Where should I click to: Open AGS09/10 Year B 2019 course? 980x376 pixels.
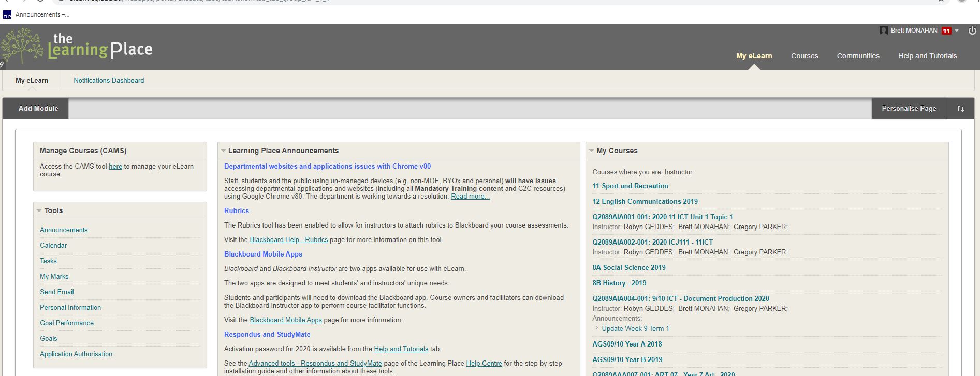click(x=627, y=360)
